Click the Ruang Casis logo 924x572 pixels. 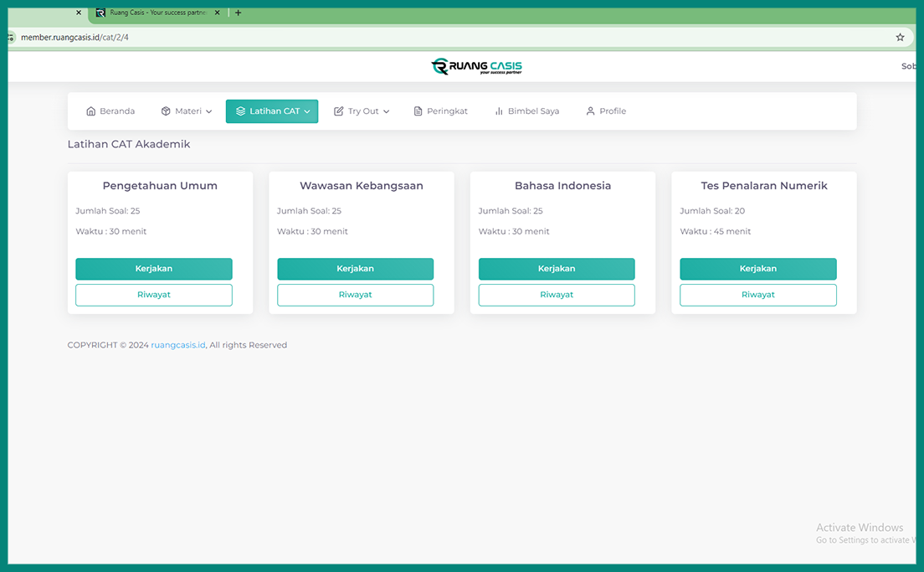click(x=476, y=67)
